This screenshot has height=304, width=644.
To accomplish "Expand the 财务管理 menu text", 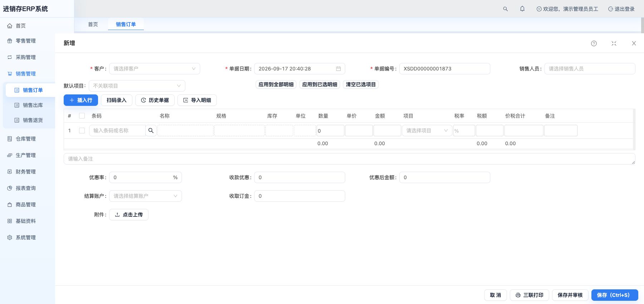I will click(26, 172).
